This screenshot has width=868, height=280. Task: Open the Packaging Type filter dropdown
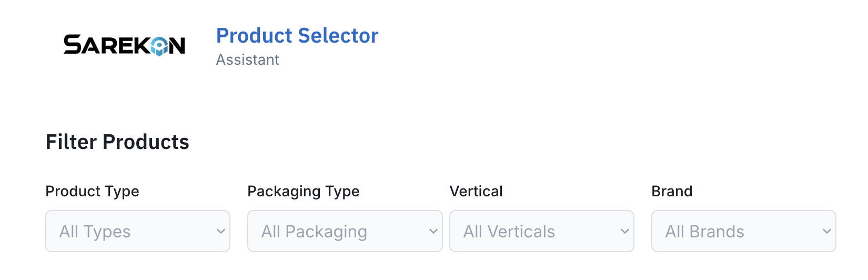pyautogui.click(x=345, y=231)
